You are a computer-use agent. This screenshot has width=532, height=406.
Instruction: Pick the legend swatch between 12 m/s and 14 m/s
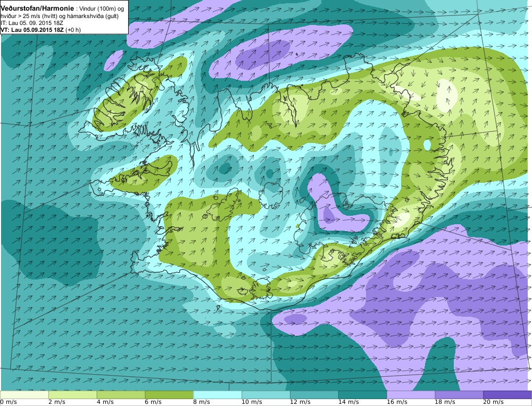coord(314,394)
